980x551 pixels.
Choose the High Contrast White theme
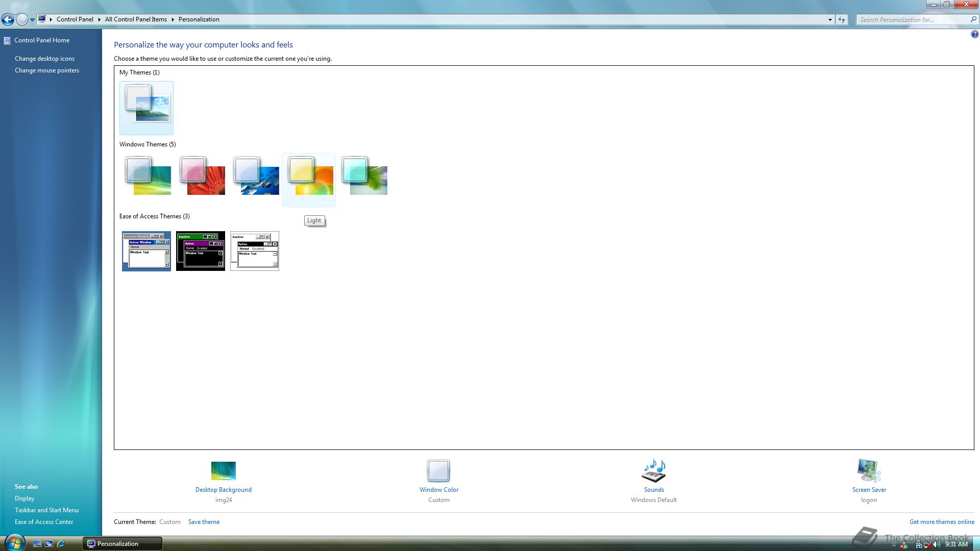[255, 251]
